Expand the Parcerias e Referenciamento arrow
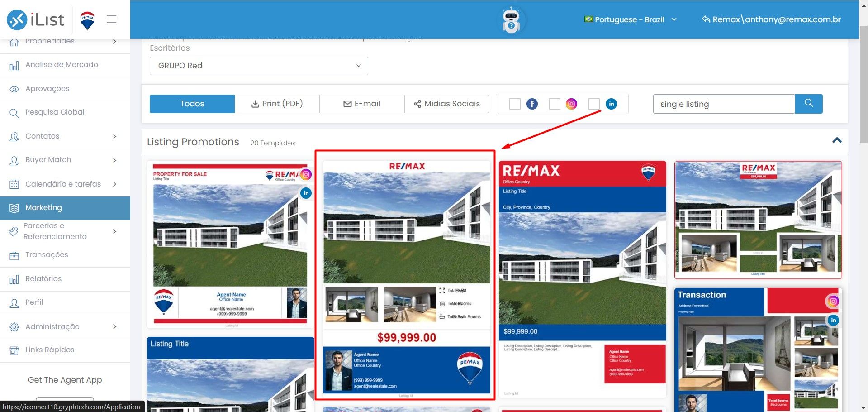868x412 pixels. click(x=114, y=231)
